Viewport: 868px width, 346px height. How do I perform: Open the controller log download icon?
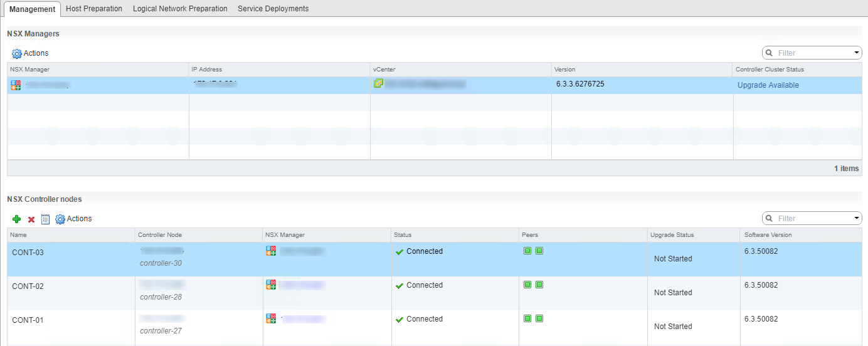click(x=45, y=219)
